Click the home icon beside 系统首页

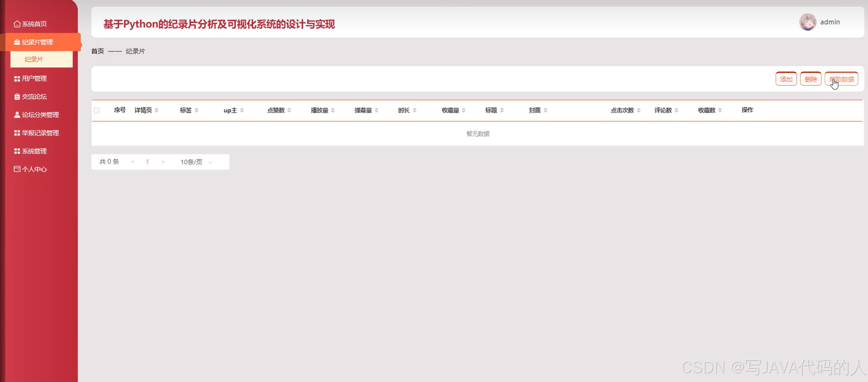tap(17, 24)
